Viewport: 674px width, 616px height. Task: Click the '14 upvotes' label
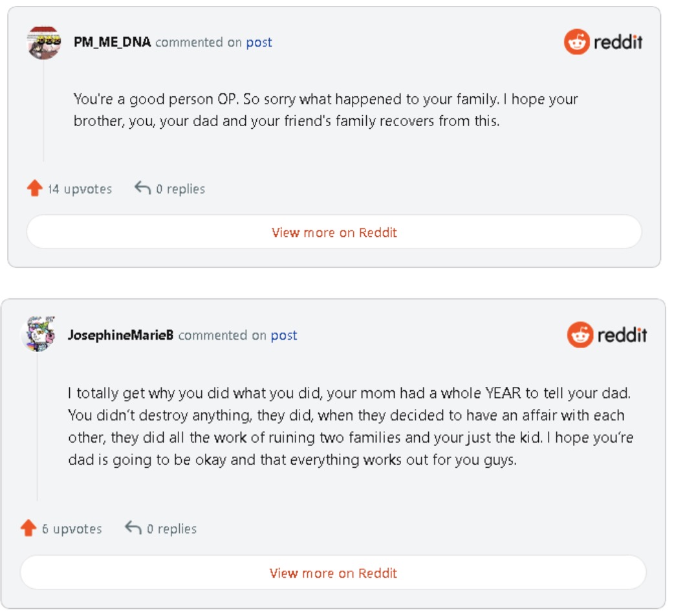(80, 189)
